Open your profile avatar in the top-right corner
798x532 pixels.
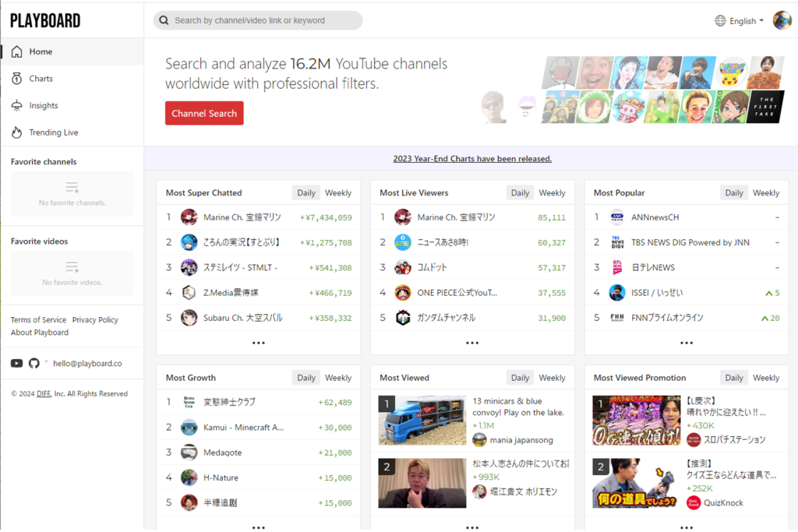point(782,20)
